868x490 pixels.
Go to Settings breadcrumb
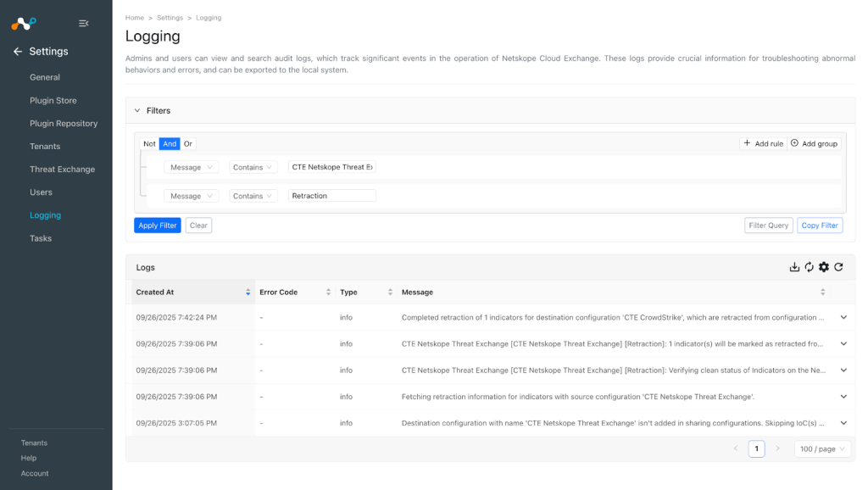170,18
